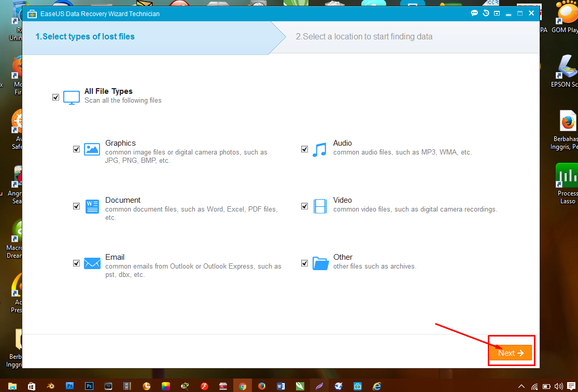Click the battery status tray icon

click(546, 386)
